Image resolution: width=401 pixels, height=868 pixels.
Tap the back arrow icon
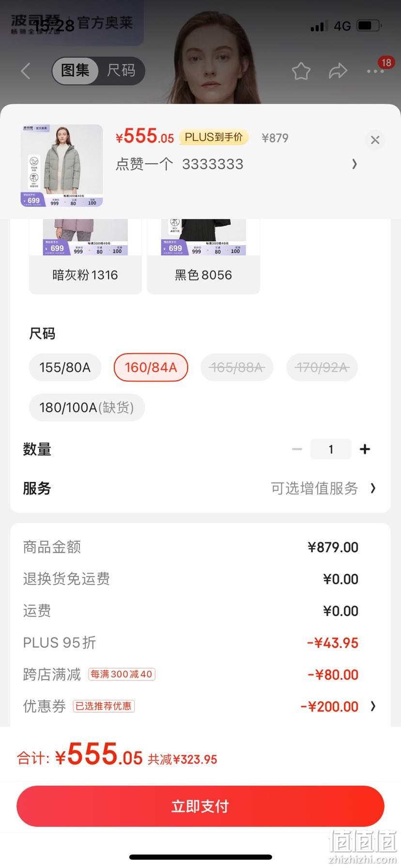pos(26,71)
